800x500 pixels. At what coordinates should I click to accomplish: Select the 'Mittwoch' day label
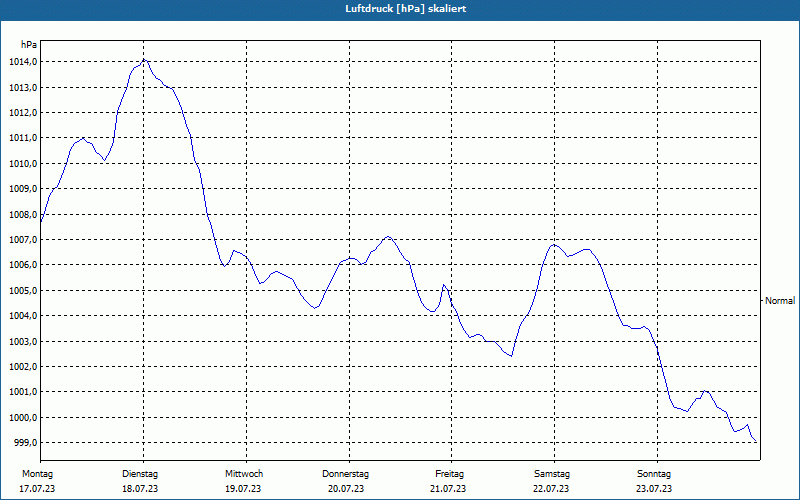pyautogui.click(x=244, y=474)
